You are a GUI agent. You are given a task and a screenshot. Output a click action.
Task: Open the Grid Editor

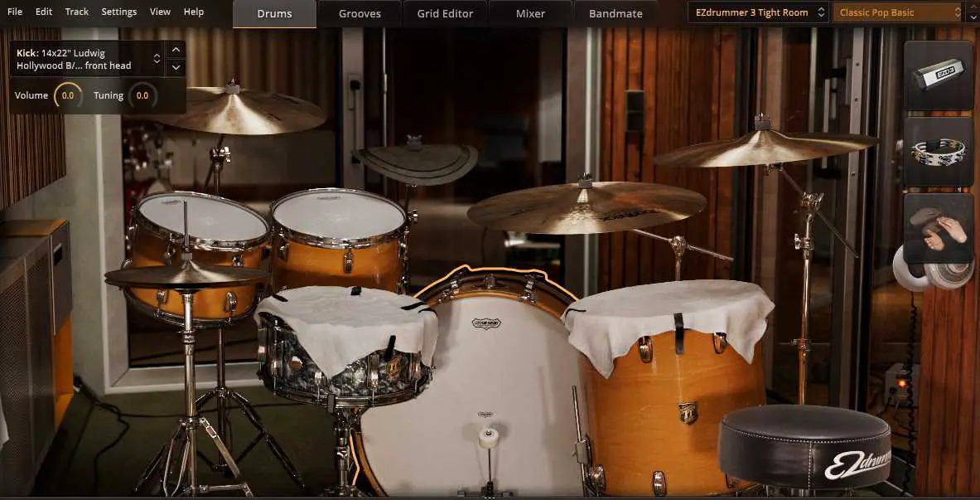(x=446, y=13)
